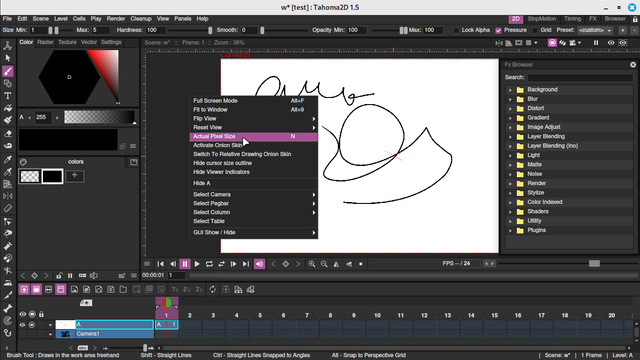Click the alpha channel gradient slider
640x360 pixels.
(x=100, y=117)
